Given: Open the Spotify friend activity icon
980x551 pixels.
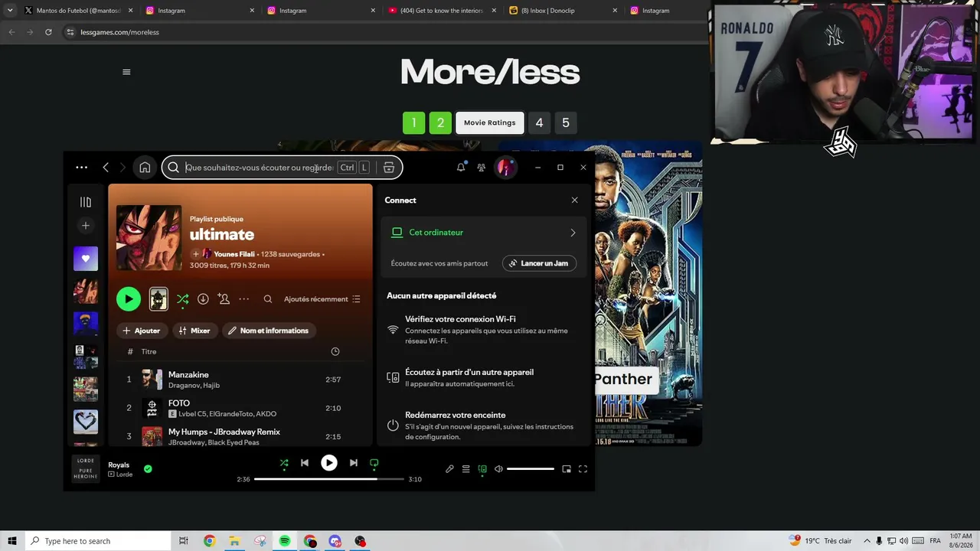Looking at the screenshot, I should coord(481,168).
